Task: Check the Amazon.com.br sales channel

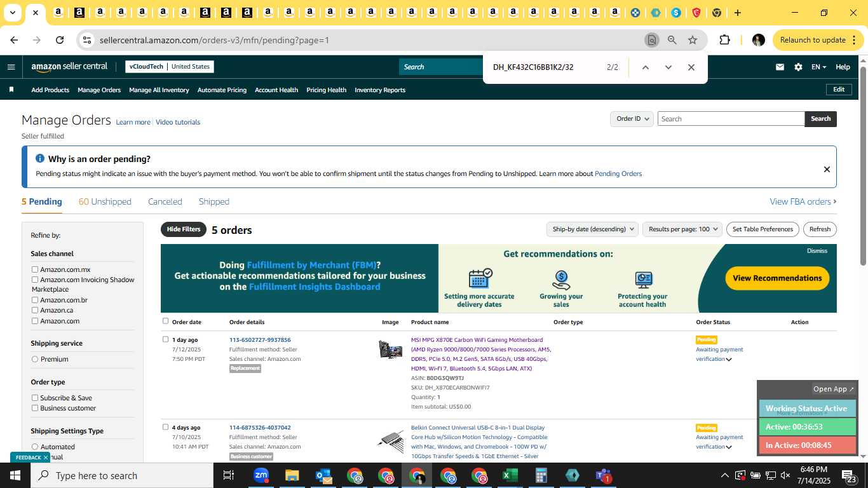Action: click(35, 300)
